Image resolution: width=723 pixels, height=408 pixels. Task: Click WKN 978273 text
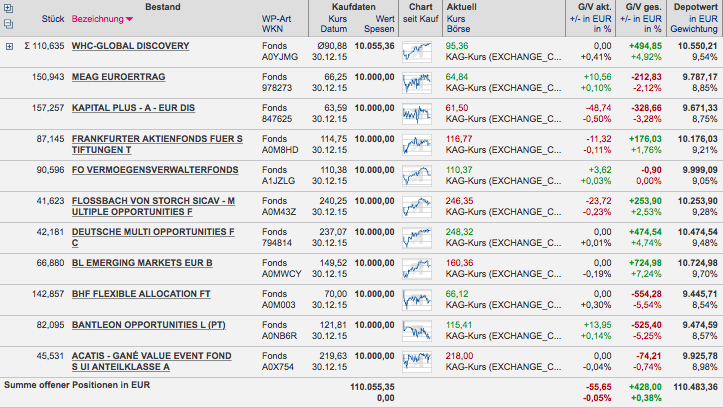(277, 88)
